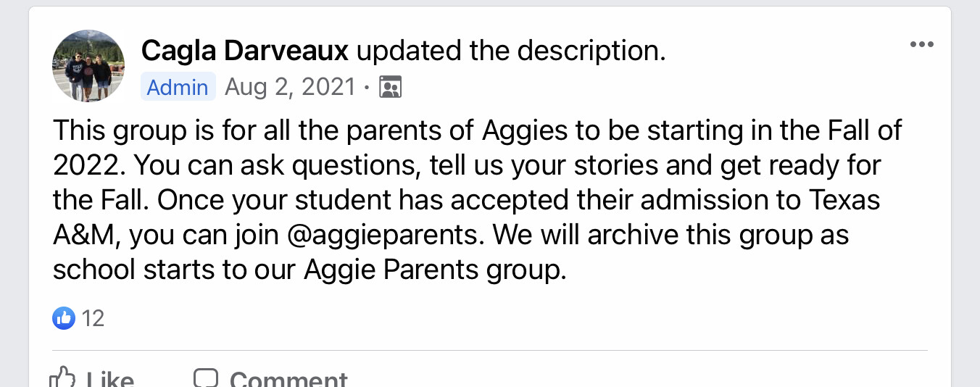Click "Aggie Parents group" at post end
Viewport: 980px width, 387px height.
tap(434, 270)
